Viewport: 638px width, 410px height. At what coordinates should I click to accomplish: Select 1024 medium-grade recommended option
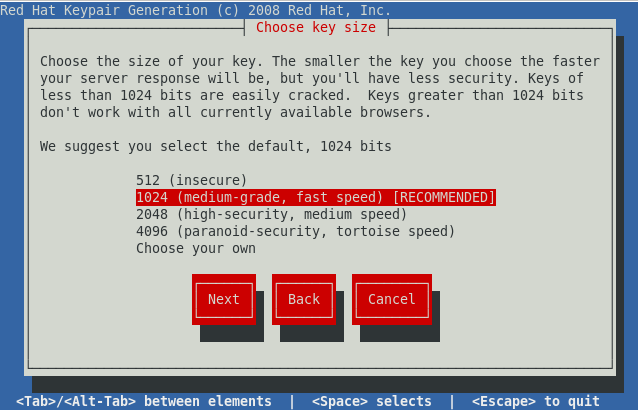tap(316, 197)
